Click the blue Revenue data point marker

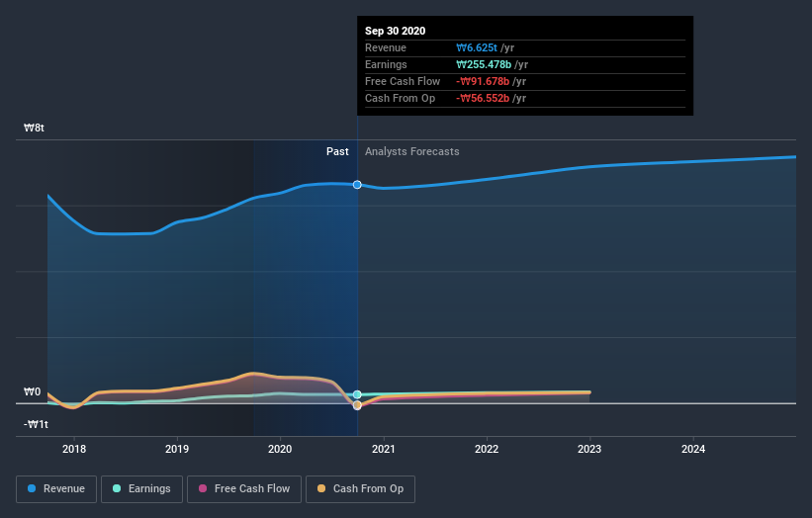357,185
